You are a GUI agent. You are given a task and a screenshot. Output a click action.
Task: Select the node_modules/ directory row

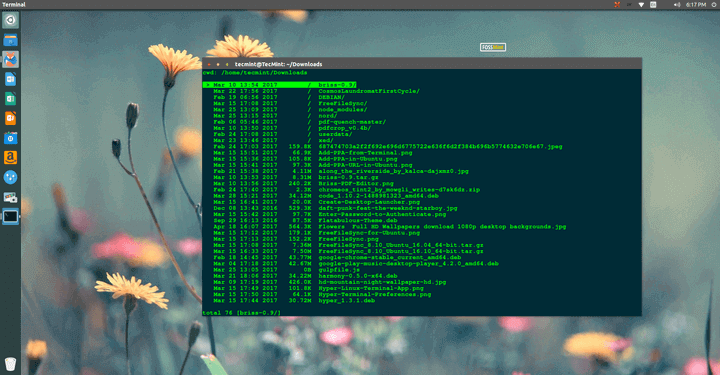coord(290,110)
